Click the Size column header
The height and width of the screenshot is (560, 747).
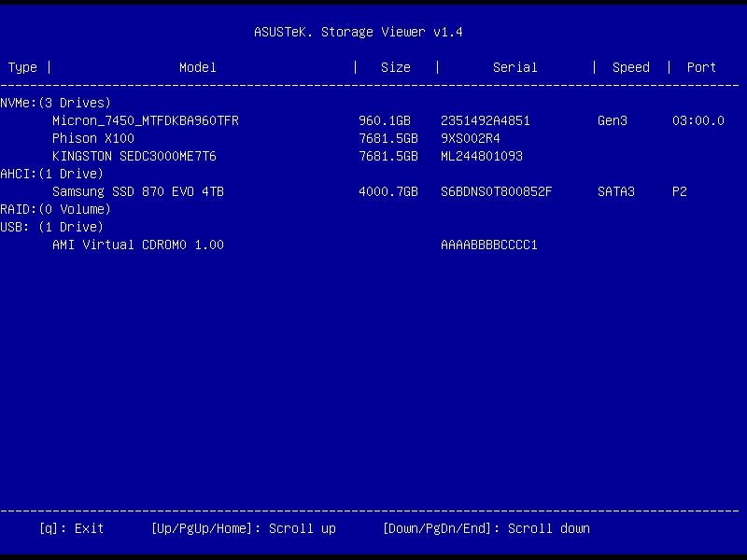pyautogui.click(x=395, y=67)
